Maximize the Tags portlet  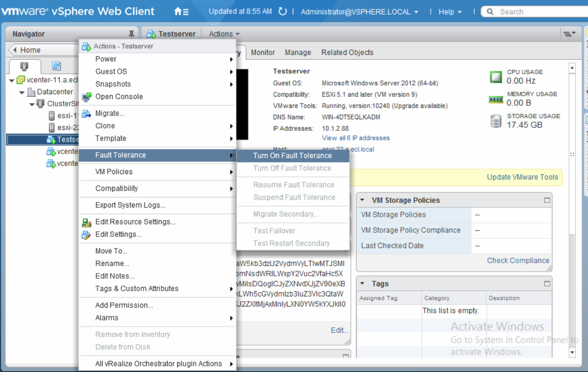(547, 284)
